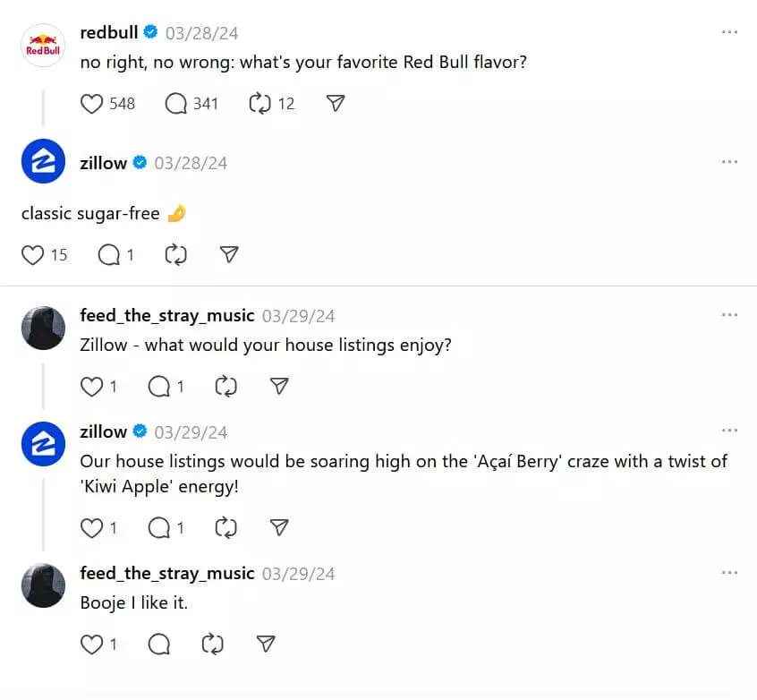
Task: Like zillow's 'classic sugar-free' reply
Action: click(33, 255)
